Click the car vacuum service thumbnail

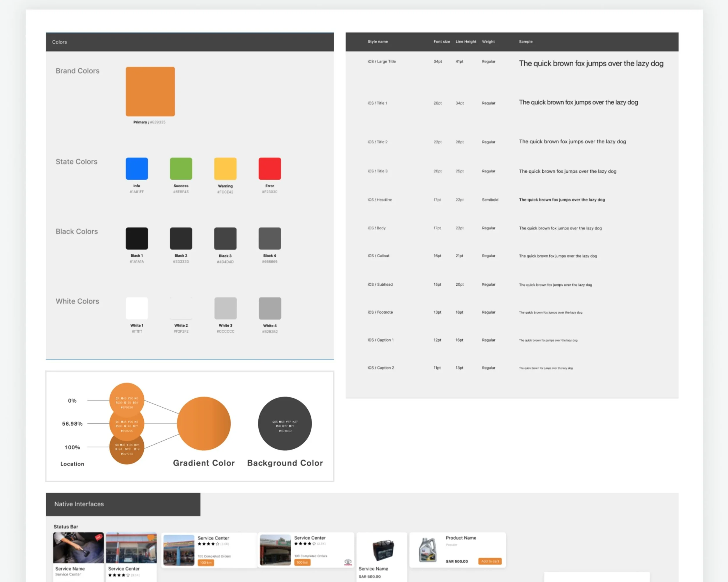[x=78, y=548]
